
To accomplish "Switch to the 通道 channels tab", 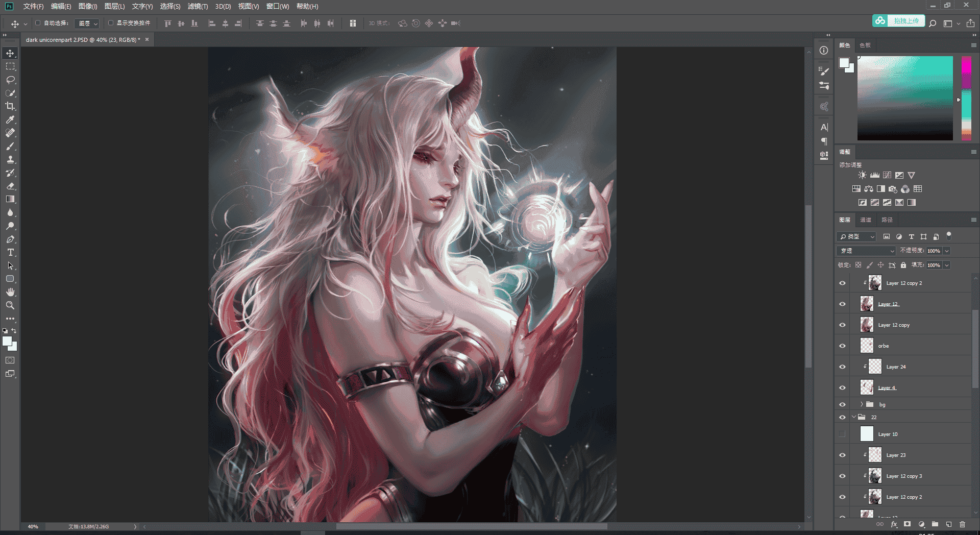I will tap(866, 220).
